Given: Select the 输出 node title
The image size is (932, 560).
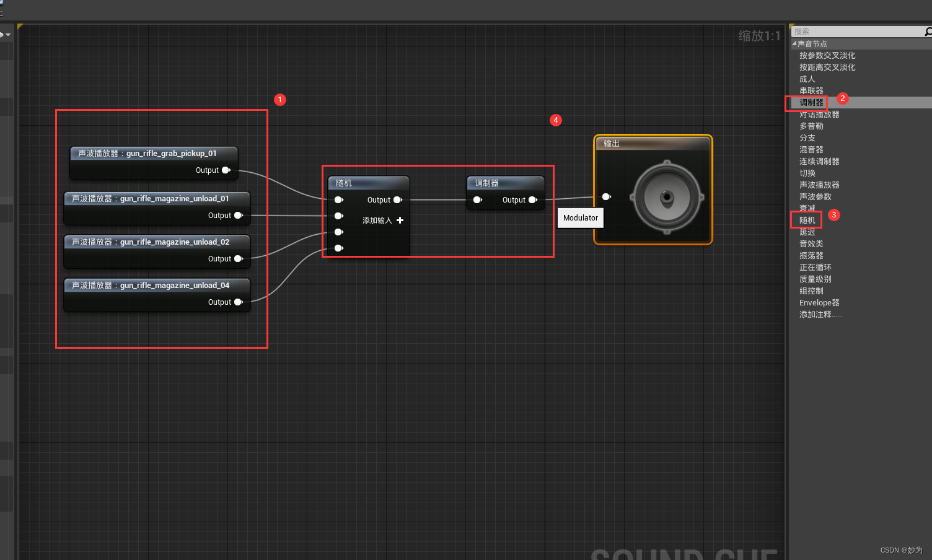Looking at the screenshot, I should [612, 144].
